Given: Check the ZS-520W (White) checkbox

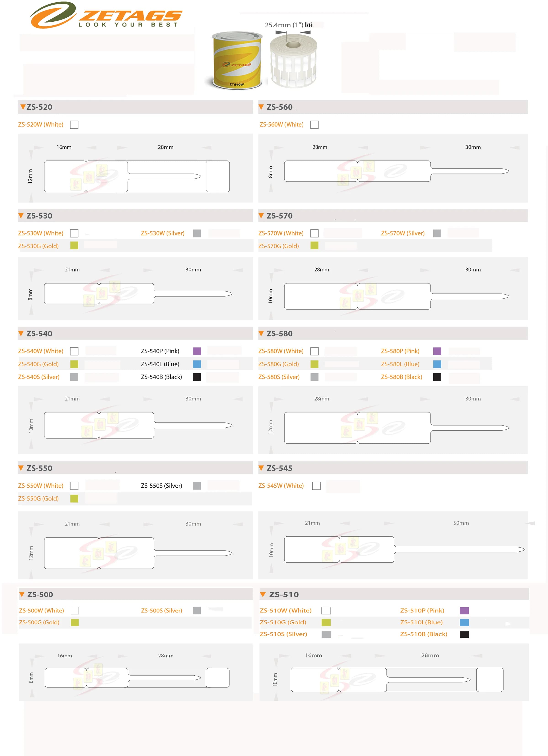Looking at the screenshot, I should (74, 125).
